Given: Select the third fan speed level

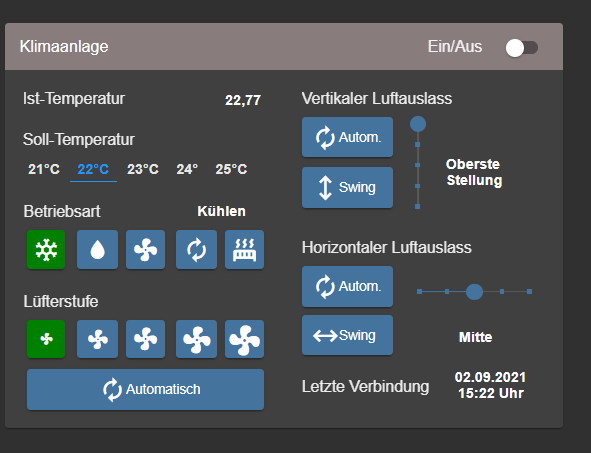Looking at the screenshot, I should 145,339.
